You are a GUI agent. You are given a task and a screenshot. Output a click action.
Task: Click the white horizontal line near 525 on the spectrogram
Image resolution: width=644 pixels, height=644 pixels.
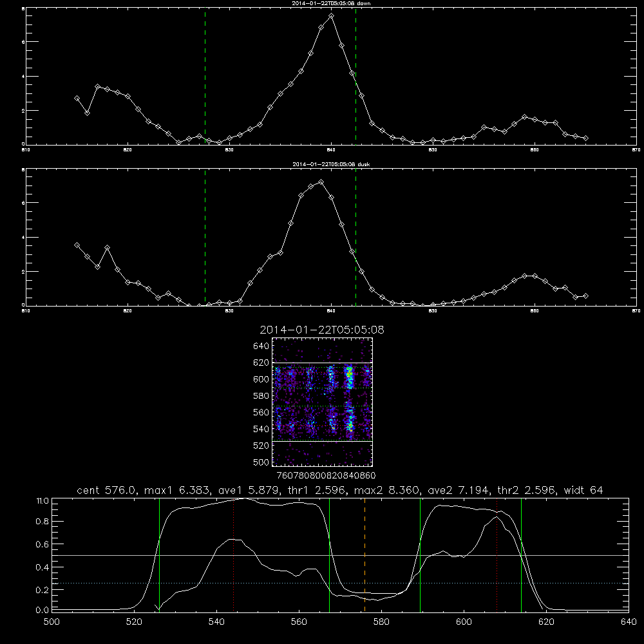pyautogui.click(x=323, y=441)
